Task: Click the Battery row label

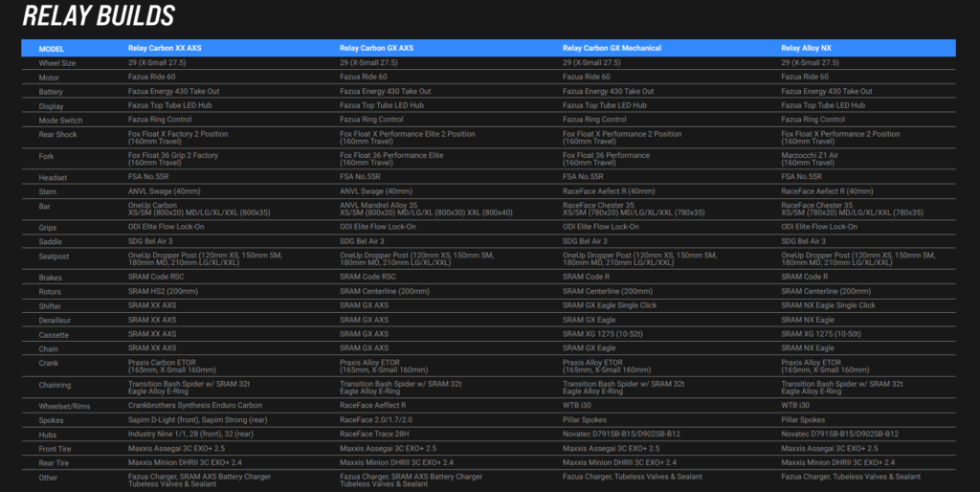Action: click(x=51, y=92)
